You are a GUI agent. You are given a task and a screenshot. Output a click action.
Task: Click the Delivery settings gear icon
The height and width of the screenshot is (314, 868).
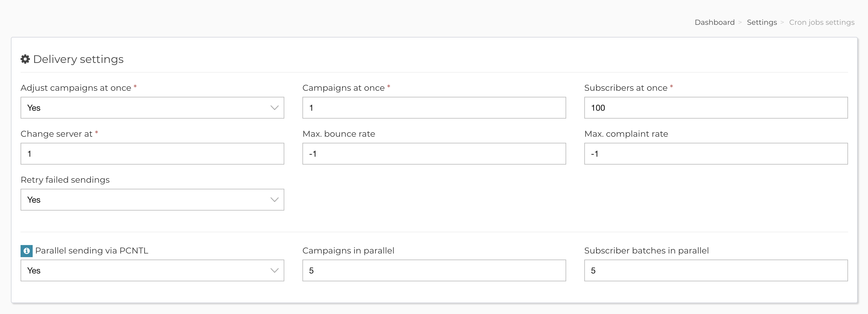pyautogui.click(x=25, y=59)
